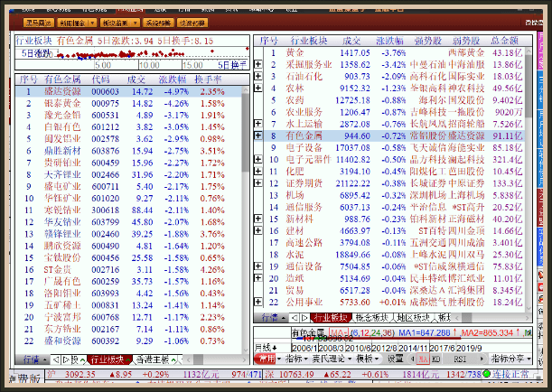This screenshot has height=392, width=552.
Task: Expand row 11 化肥 plus box
Action: tap(258, 171)
